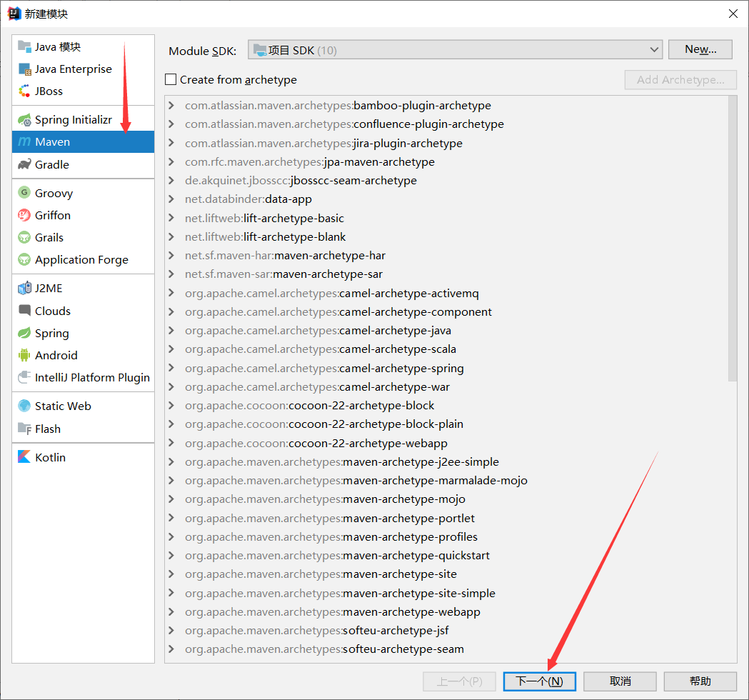Viewport: 749px width, 700px height.
Task: Click the Add Archetype... button
Action: (x=680, y=80)
